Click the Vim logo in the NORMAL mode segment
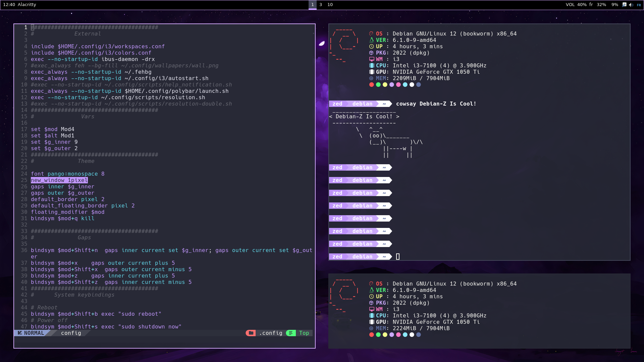The image size is (644, 362). pyautogui.click(x=19, y=333)
